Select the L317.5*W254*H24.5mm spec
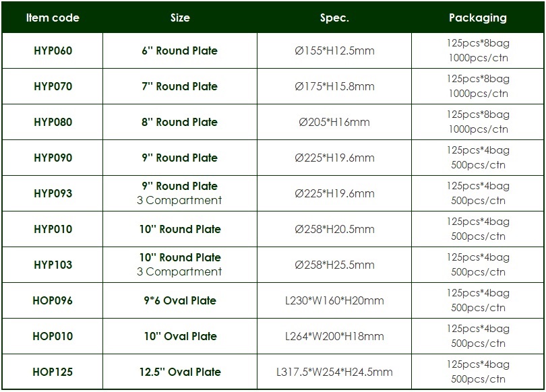The height and width of the screenshot is (392, 546). click(x=334, y=372)
